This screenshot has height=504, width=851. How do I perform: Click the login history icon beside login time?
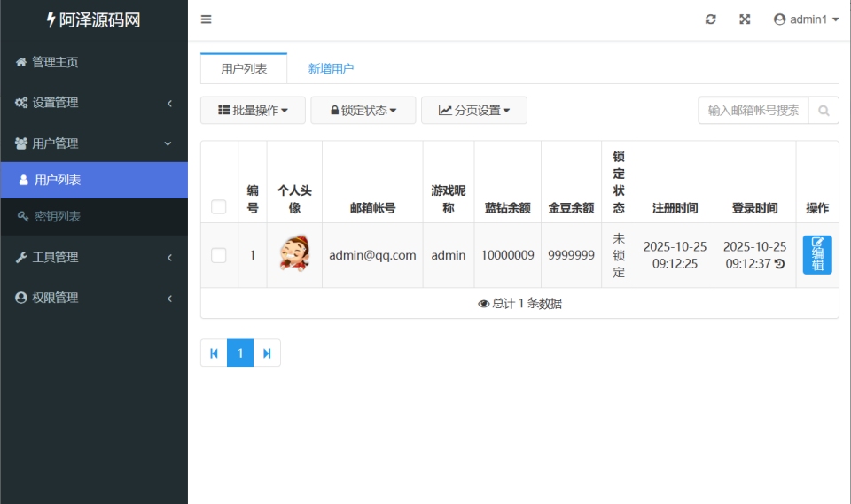pos(779,264)
